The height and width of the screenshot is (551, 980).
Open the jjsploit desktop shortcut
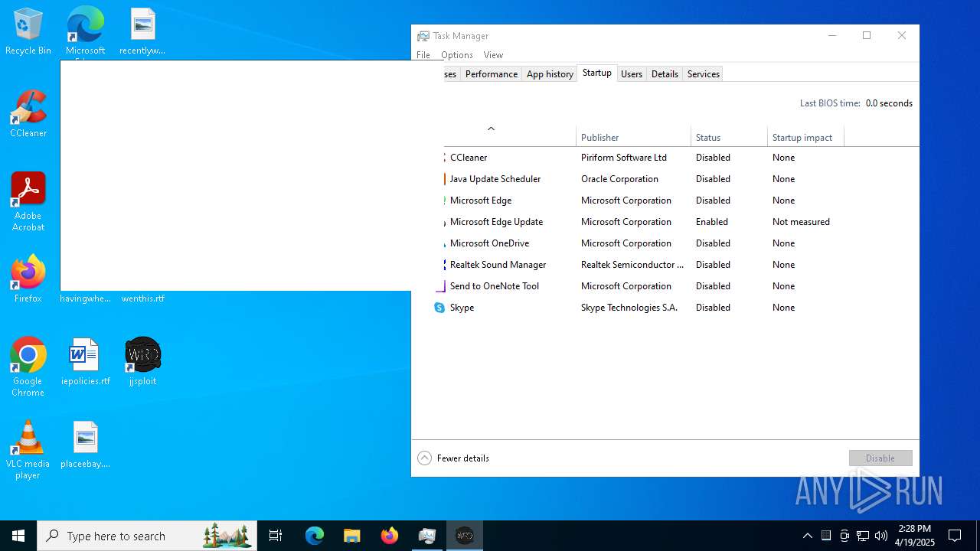(x=142, y=362)
